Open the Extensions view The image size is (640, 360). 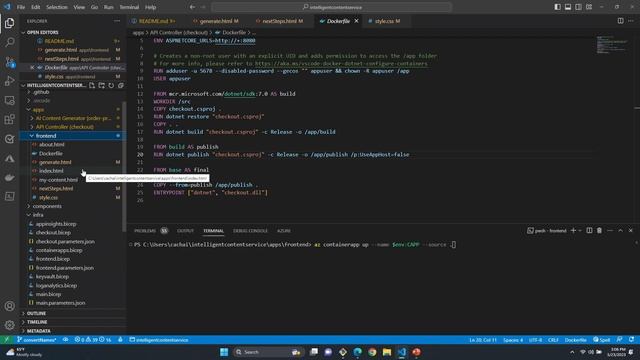[9, 119]
